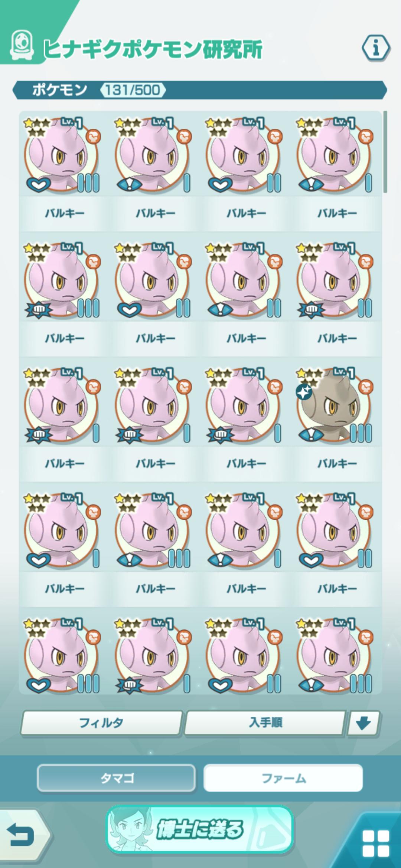
Task: Open the info icon at top right
Action: (x=376, y=48)
